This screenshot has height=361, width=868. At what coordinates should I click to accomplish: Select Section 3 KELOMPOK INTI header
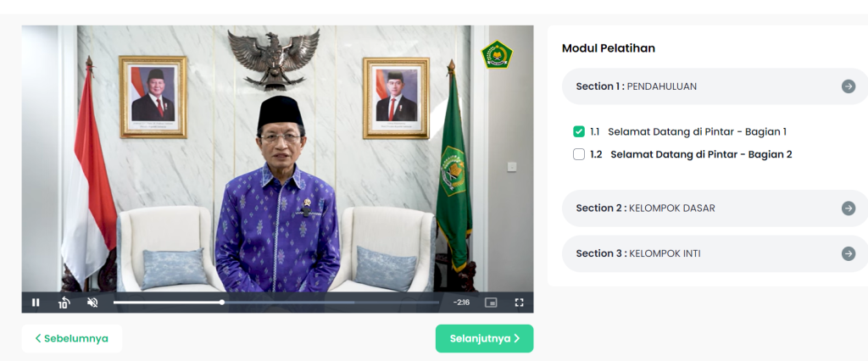[x=715, y=253]
